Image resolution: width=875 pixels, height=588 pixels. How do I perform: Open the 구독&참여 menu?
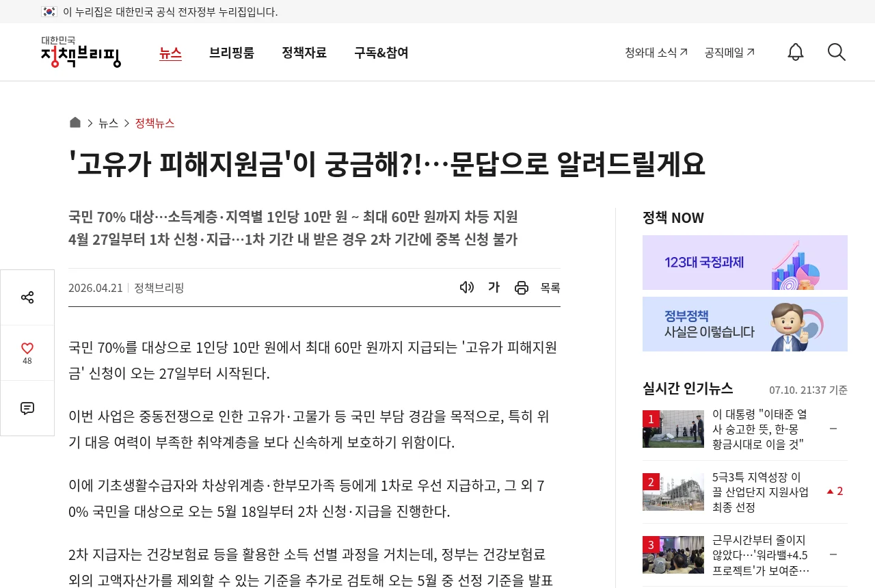point(381,53)
